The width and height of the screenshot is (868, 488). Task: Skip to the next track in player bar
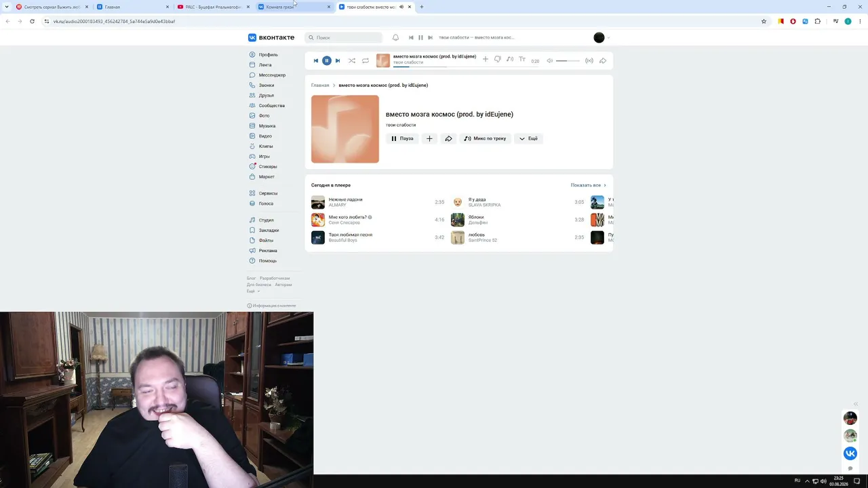pyautogui.click(x=338, y=60)
